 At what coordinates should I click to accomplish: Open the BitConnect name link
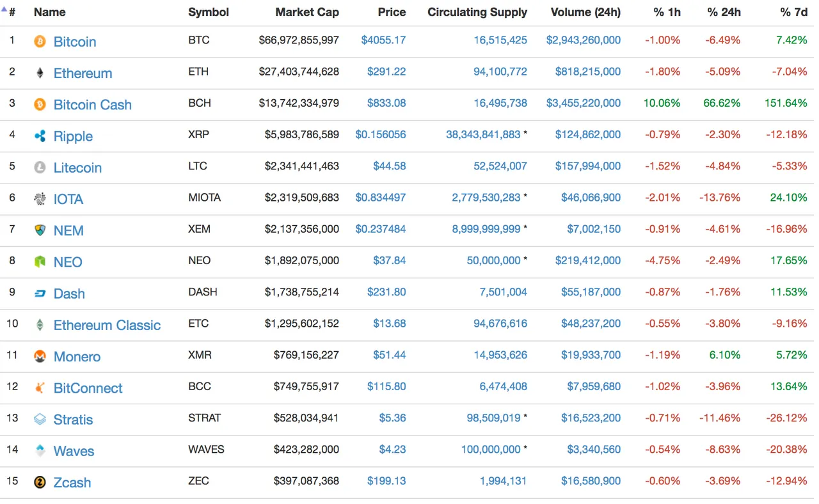[x=88, y=388]
